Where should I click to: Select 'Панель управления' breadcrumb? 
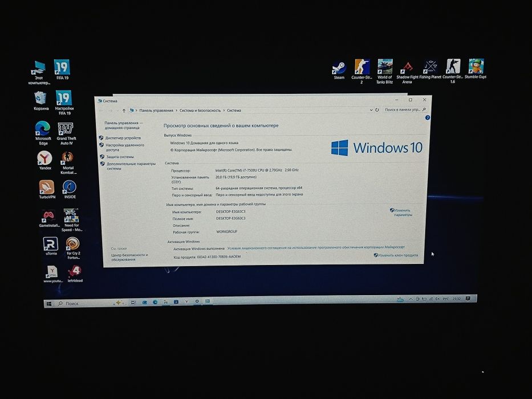pyautogui.click(x=156, y=110)
